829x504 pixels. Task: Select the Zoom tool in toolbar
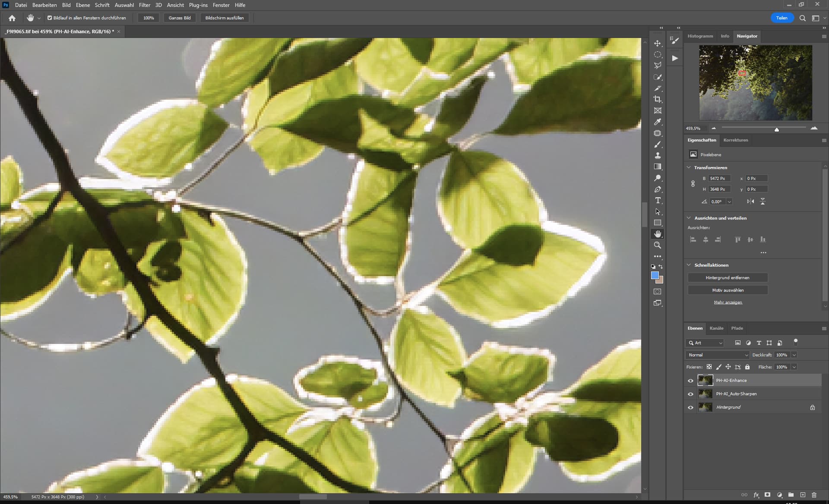point(657,245)
